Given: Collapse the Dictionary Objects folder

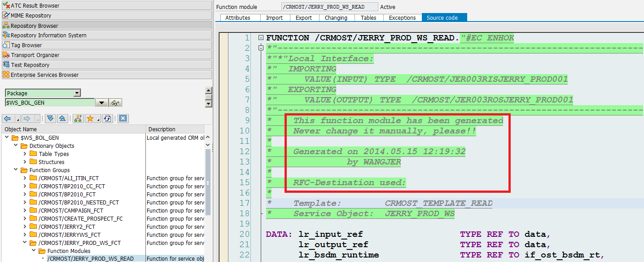Looking at the screenshot, I should (16, 146).
